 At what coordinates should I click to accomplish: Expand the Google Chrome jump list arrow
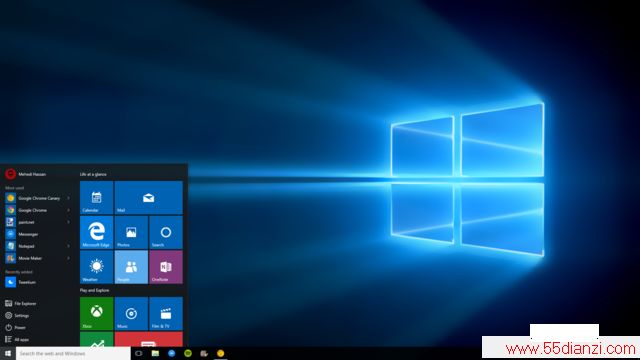click(x=69, y=210)
